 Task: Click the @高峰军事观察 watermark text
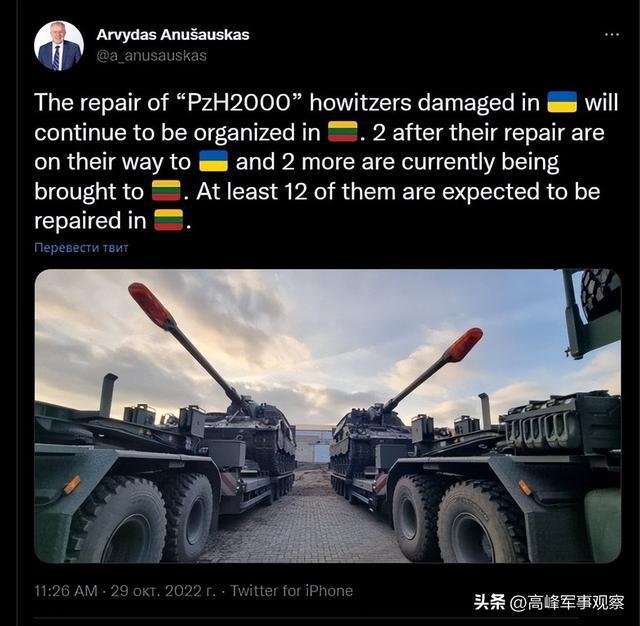click(x=567, y=603)
